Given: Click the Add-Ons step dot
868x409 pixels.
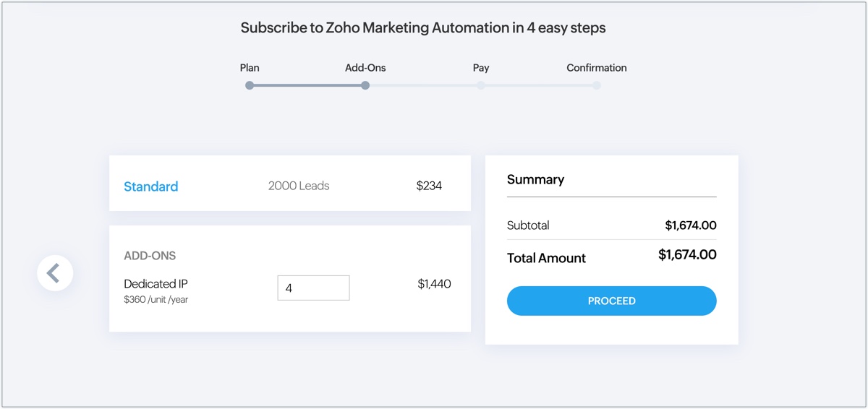Looking at the screenshot, I should [x=365, y=85].
